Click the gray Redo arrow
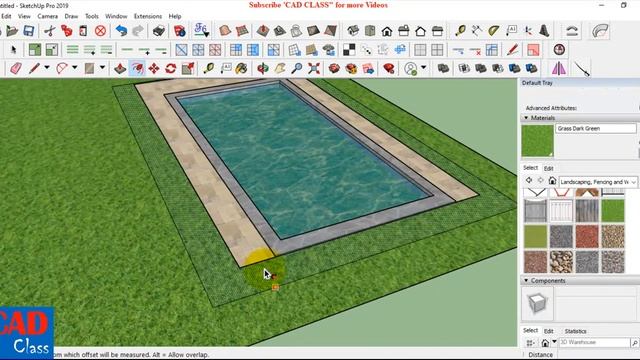This screenshot has width=640, height=360. (x=138, y=31)
